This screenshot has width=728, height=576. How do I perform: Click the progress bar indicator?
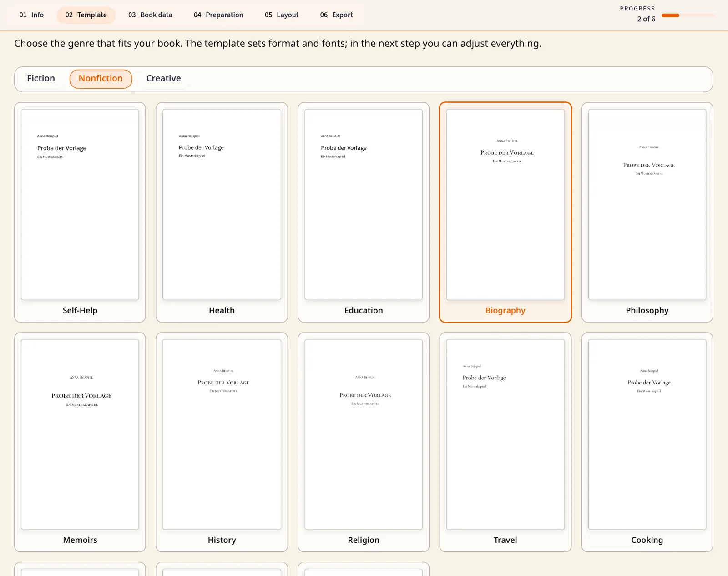click(688, 15)
